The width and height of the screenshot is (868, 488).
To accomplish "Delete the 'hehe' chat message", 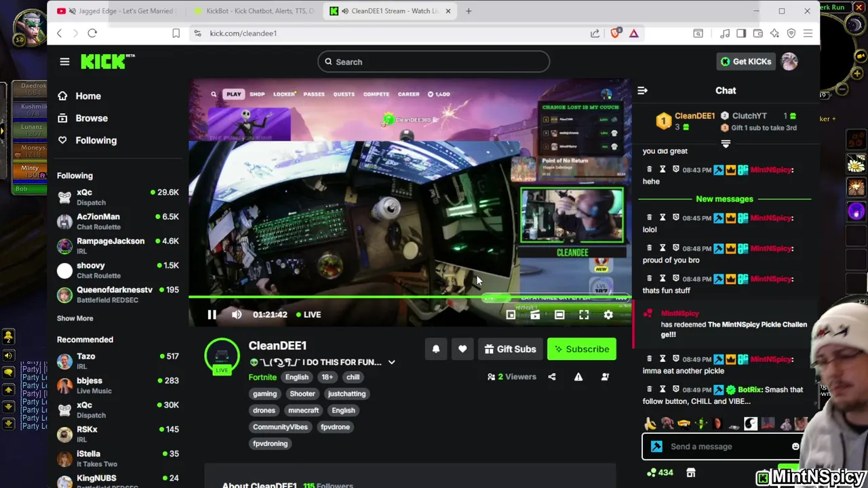I will point(649,170).
